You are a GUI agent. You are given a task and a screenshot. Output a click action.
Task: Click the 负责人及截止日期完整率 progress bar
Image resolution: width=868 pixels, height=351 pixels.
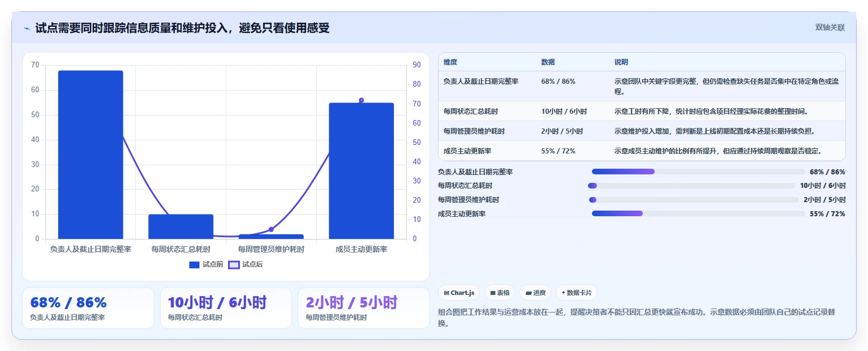(x=698, y=172)
